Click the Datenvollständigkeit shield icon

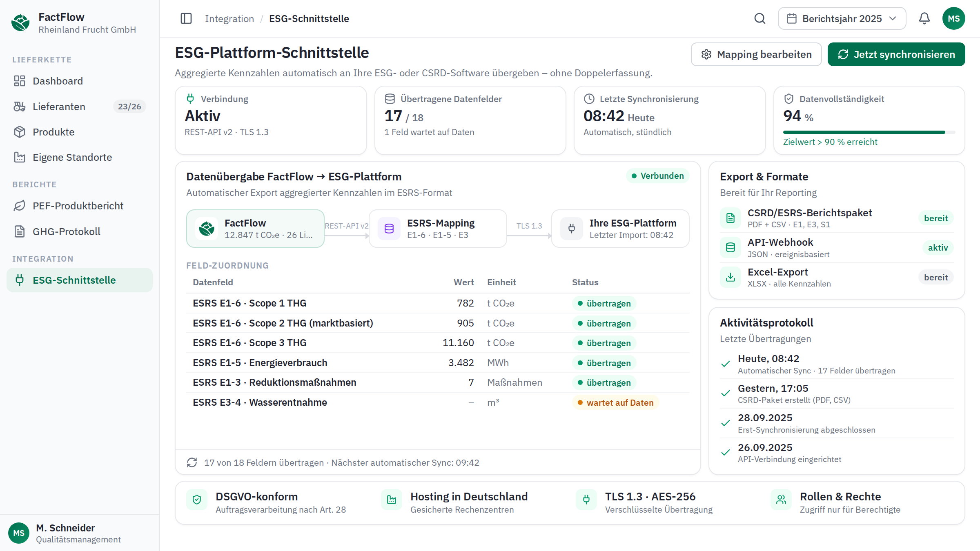tap(789, 99)
